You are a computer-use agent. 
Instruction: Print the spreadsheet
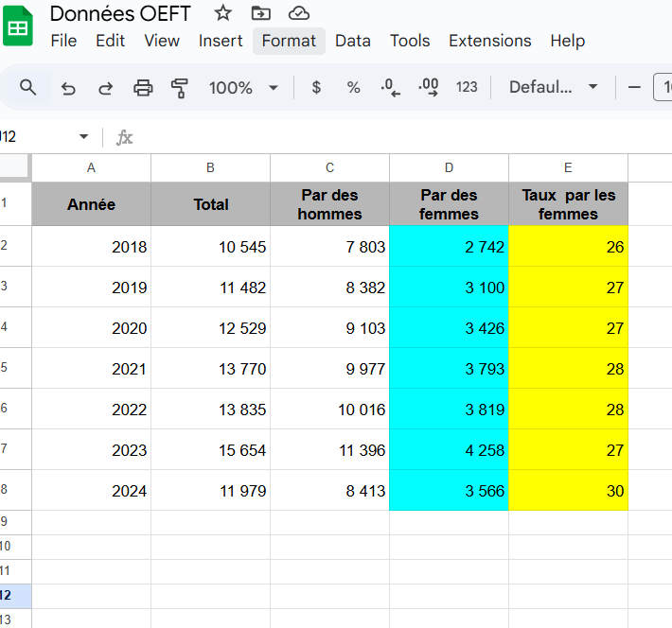143,88
